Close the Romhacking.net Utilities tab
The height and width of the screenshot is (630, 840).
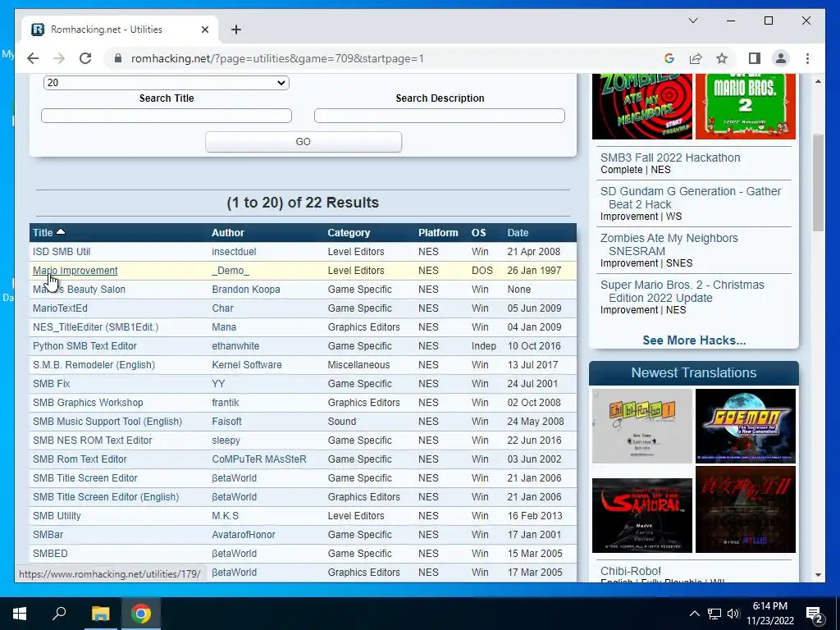pos(204,30)
